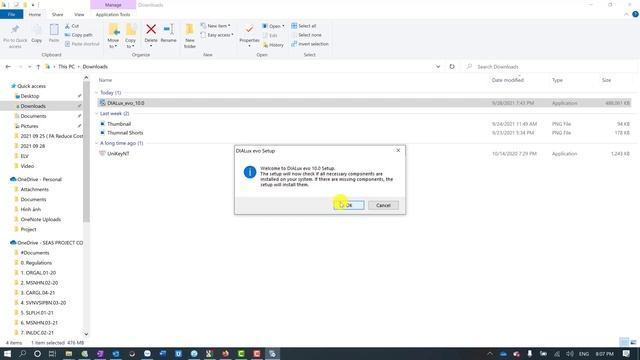
Task: Click the taskbar Search icon
Action: 22,353
